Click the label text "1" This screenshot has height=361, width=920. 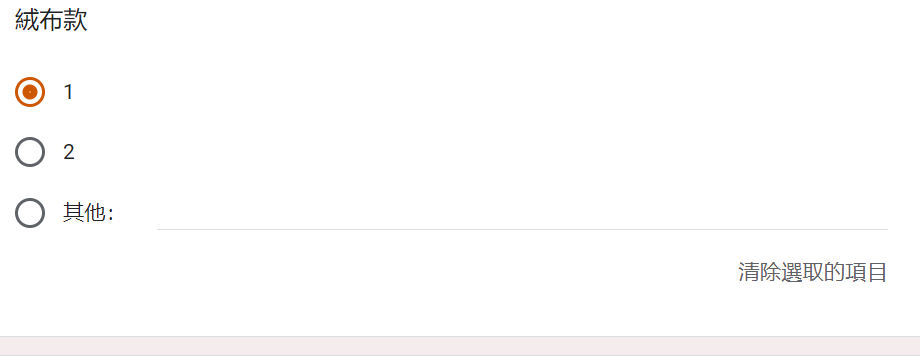click(69, 92)
